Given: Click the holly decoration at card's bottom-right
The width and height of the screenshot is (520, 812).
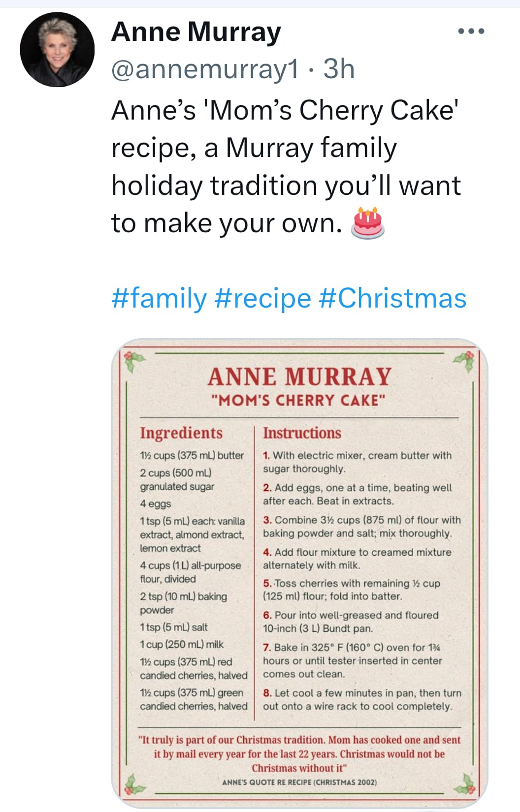Looking at the screenshot, I should pyautogui.click(x=465, y=783).
